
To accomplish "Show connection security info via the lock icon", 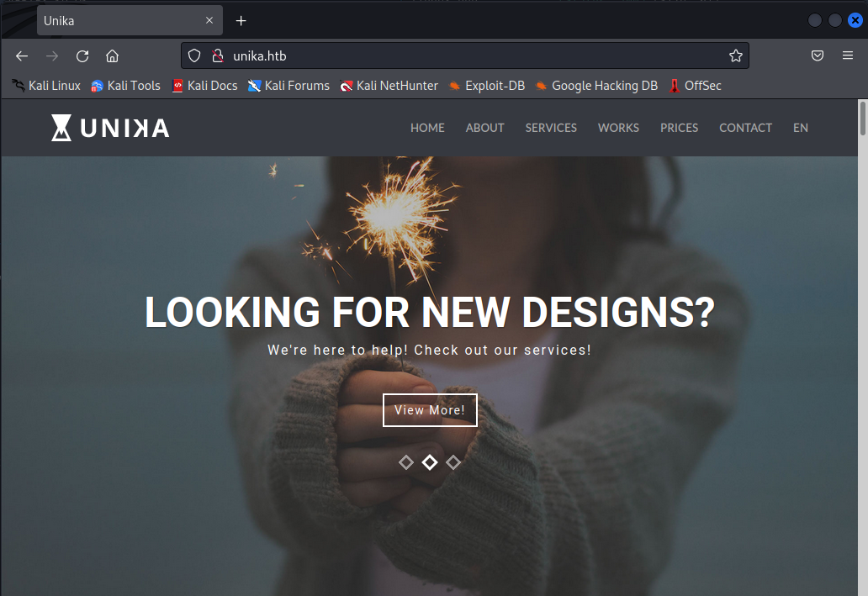I will (218, 55).
